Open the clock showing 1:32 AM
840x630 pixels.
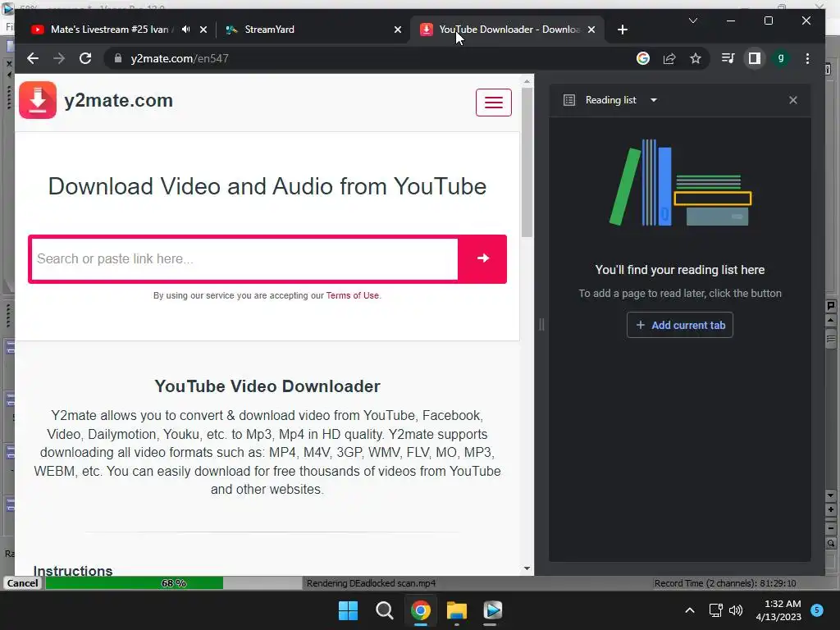[778, 610]
